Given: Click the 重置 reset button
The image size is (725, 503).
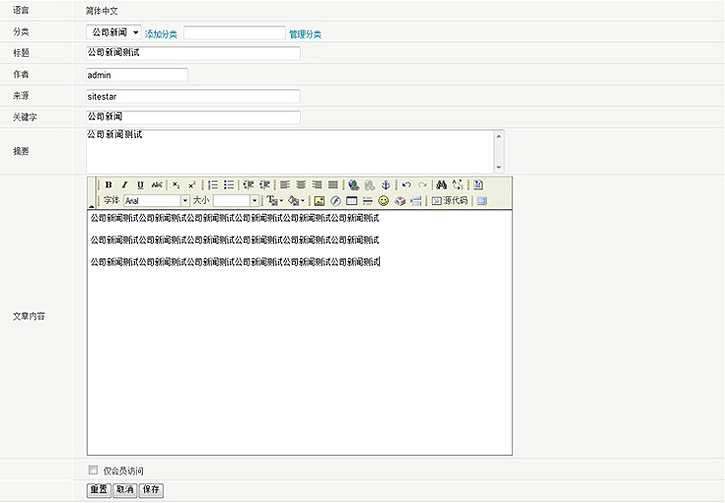Looking at the screenshot, I should (99, 490).
